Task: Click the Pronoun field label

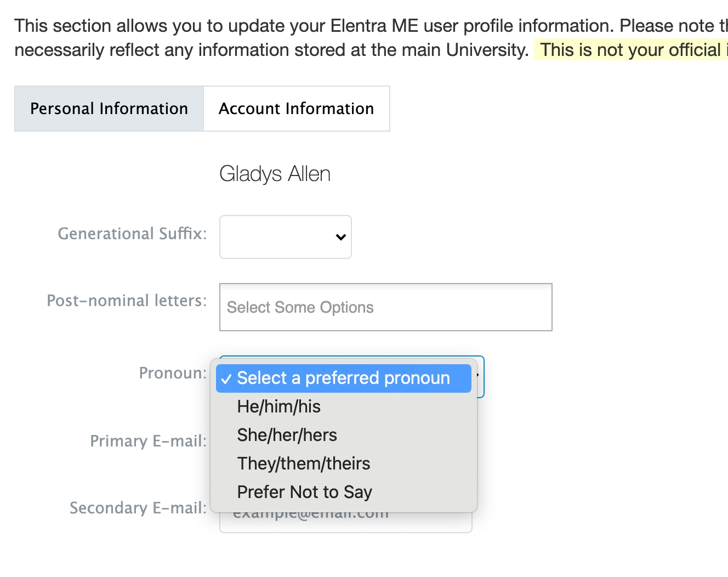Action: coord(173,373)
